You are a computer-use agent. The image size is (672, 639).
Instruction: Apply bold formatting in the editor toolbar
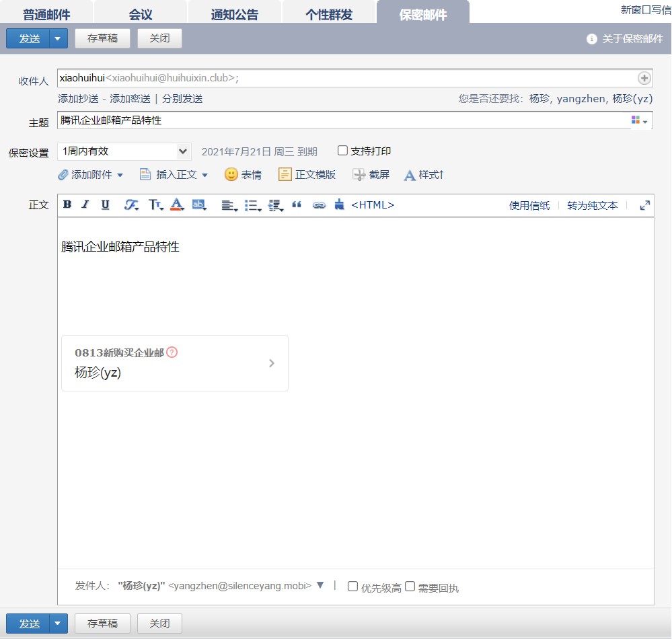(67, 204)
